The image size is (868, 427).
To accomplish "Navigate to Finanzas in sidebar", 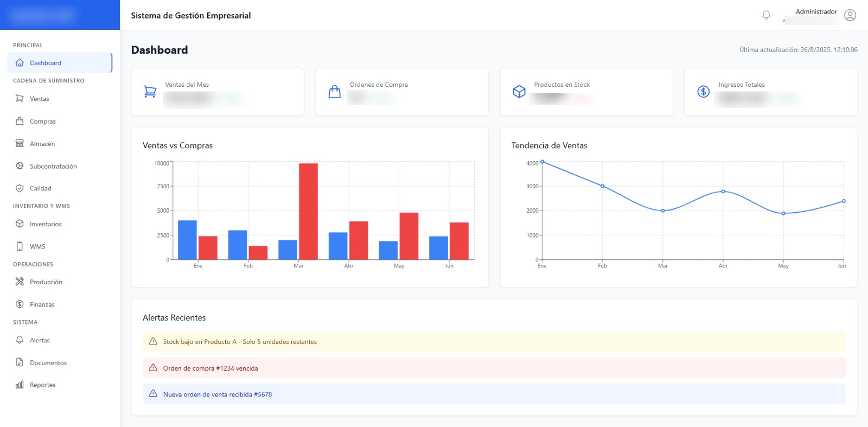I will (42, 304).
